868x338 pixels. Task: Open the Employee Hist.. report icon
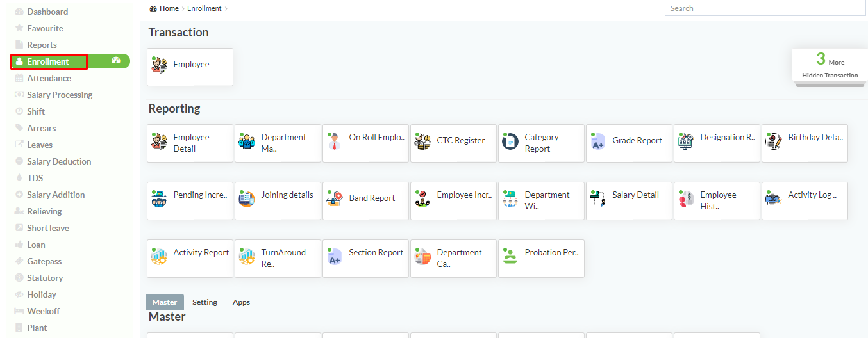pyautogui.click(x=686, y=199)
